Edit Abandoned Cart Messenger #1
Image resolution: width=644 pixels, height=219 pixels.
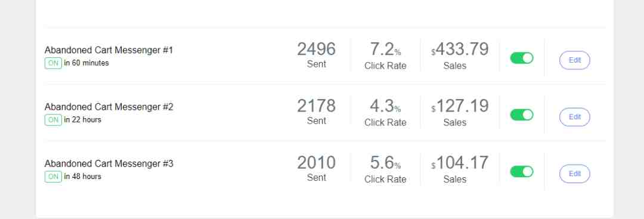(575, 60)
